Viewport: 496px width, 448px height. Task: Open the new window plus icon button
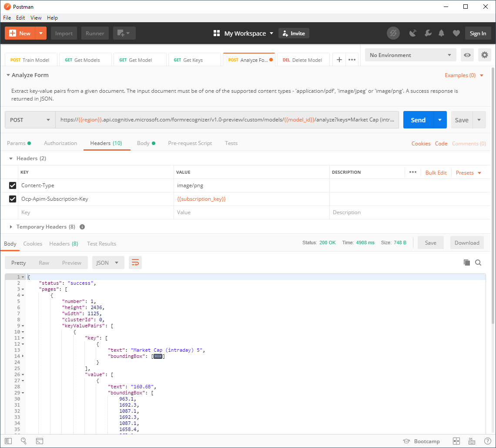coord(124,33)
